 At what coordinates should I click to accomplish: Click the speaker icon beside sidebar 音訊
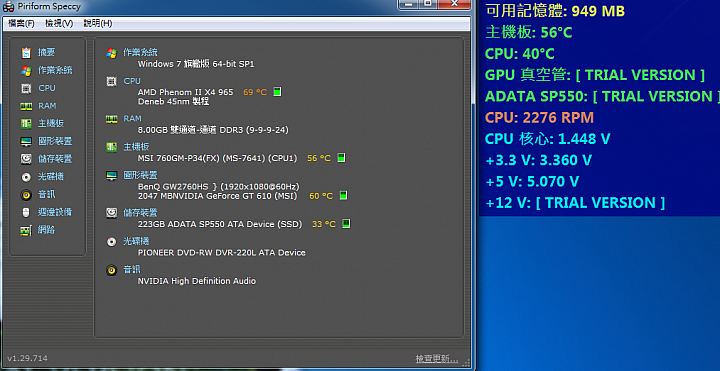pyautogui.click(x=26, y=195)
